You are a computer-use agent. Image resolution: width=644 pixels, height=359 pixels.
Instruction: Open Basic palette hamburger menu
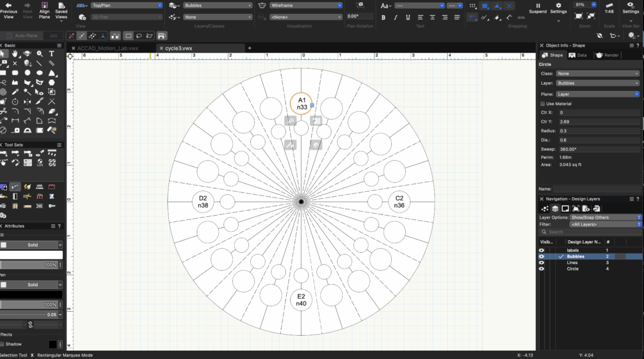point(60,46)
